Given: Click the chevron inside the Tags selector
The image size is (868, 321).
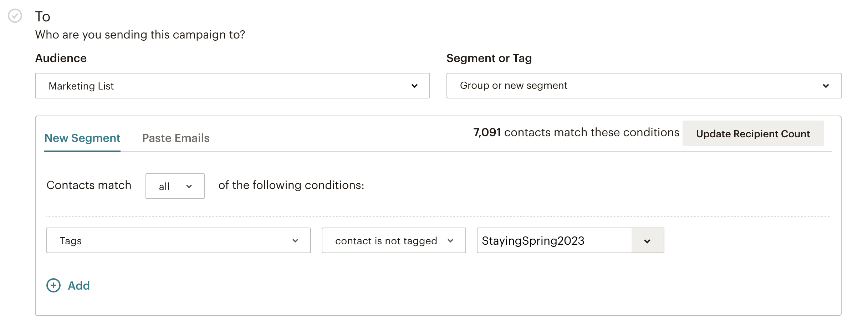Looking at the screenshot, I should [x=295, y=241].
